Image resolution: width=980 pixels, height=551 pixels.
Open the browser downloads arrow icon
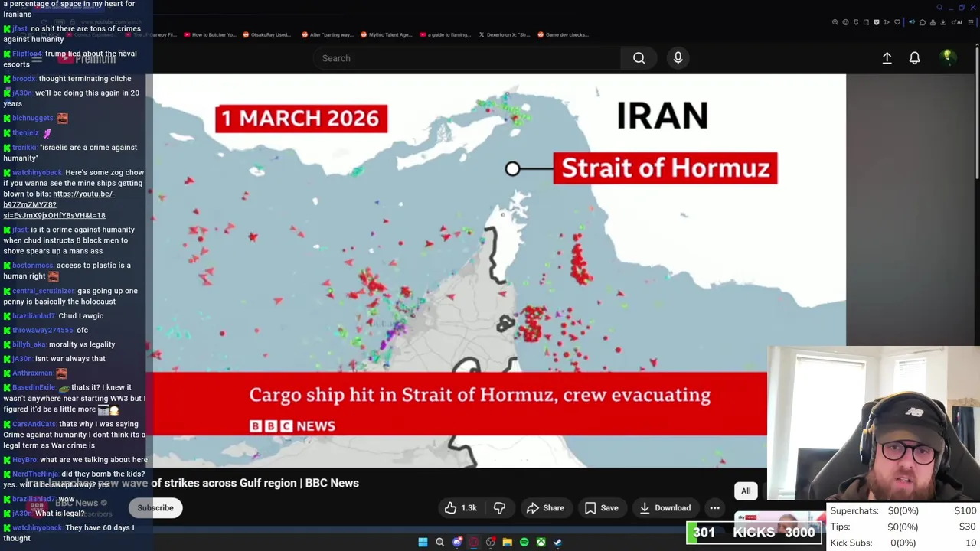click(x=943, y=22)
